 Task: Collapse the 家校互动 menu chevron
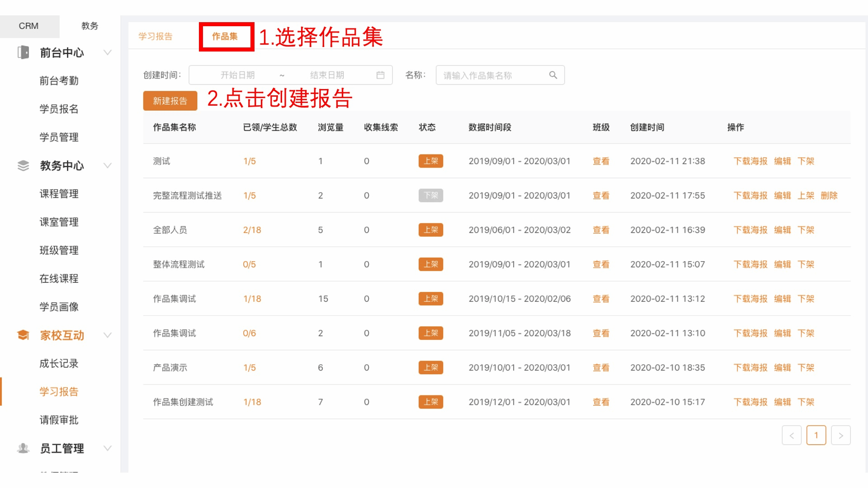(x=108, y=335)
